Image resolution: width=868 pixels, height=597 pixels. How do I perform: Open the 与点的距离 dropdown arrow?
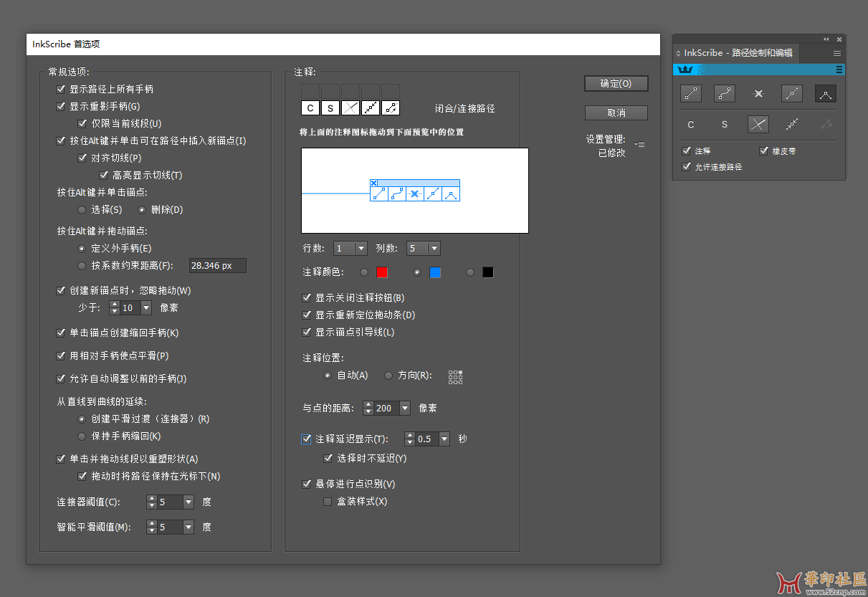[405, 408]
